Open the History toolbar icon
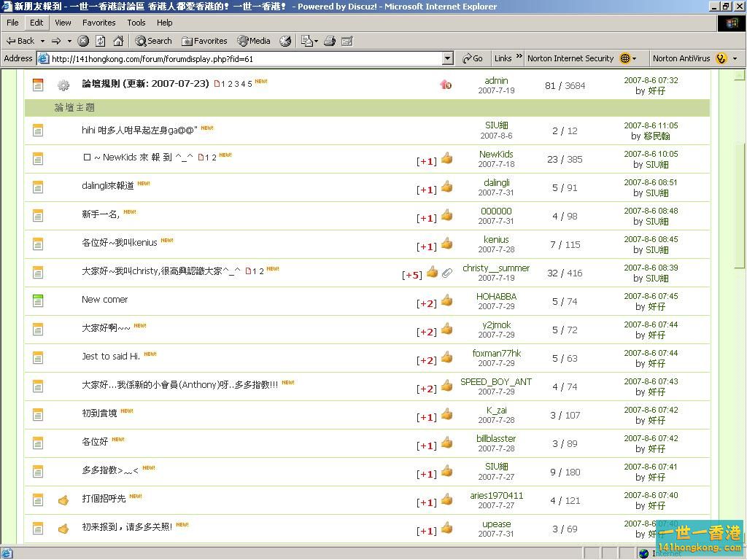 point(285,41)
